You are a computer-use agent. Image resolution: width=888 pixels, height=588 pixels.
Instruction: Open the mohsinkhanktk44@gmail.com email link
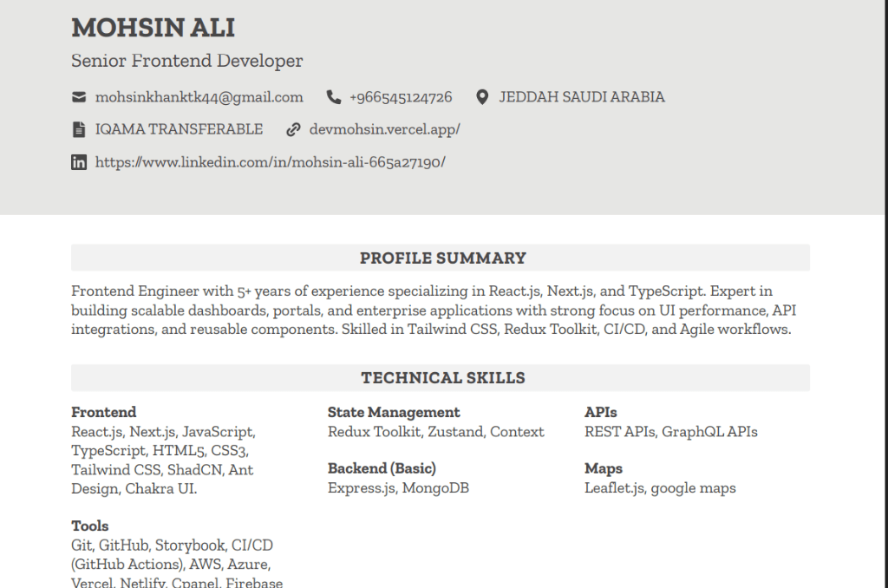tap(199, 97)
